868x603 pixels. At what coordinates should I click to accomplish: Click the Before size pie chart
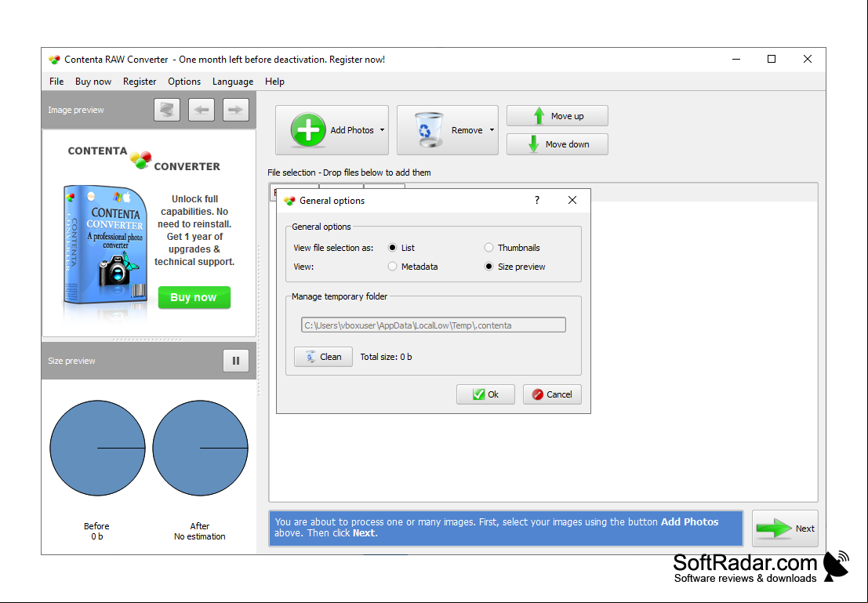(97, 448)
